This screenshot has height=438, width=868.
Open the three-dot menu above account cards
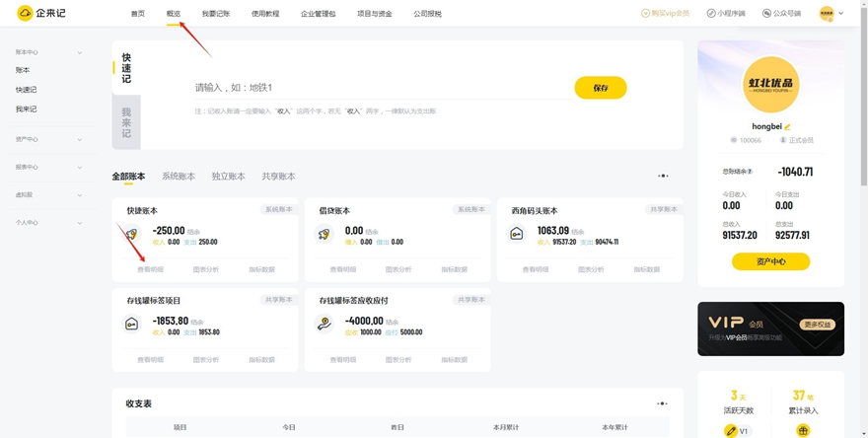click(663, 177)
